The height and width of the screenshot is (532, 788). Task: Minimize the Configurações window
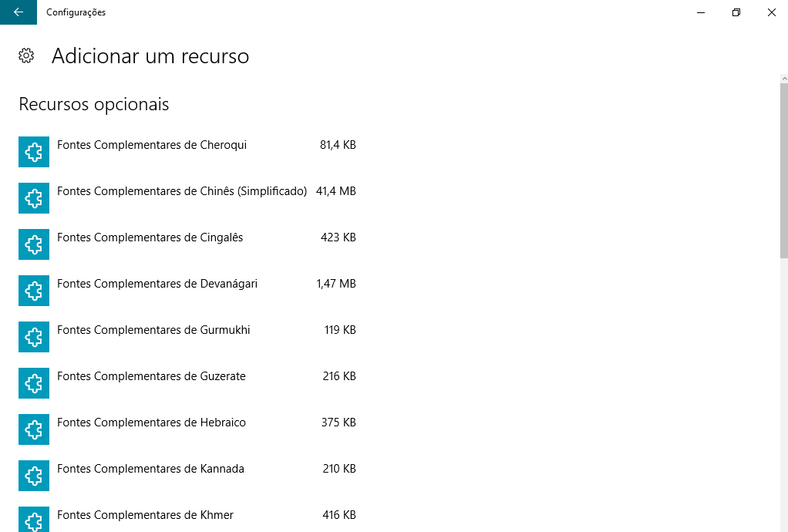tap(701, 12)
